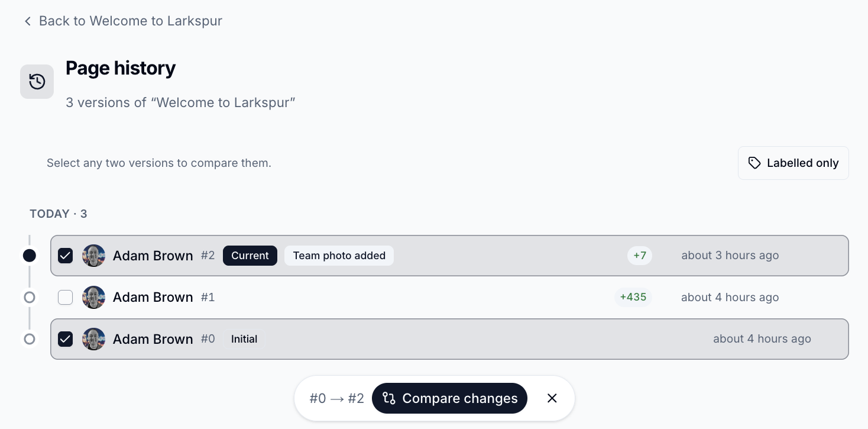Toggle the Labelled only filter

[x=793, y=163]
